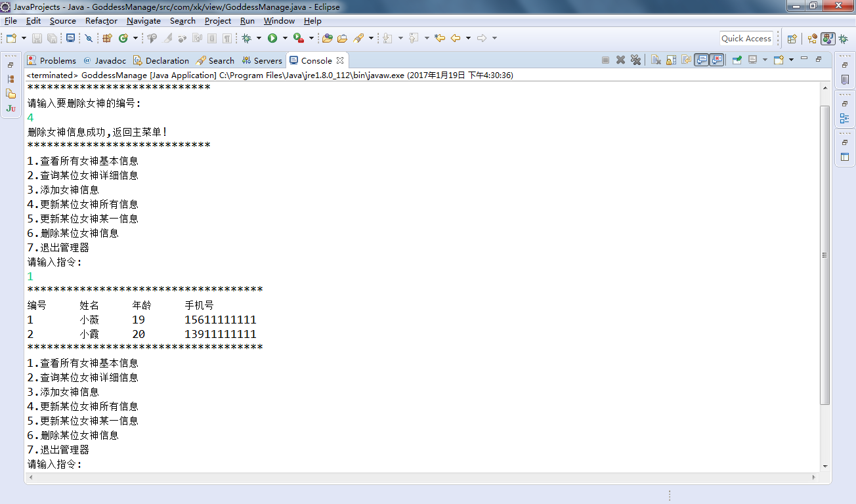Click the New Java Package icon
Image resolution: width=856 pixels, height=504 pixels.
click(x=107, y=38)
